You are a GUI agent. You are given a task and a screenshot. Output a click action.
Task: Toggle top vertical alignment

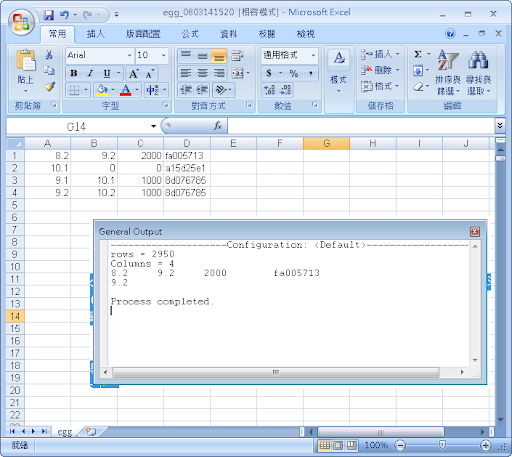tap(186, 56)
